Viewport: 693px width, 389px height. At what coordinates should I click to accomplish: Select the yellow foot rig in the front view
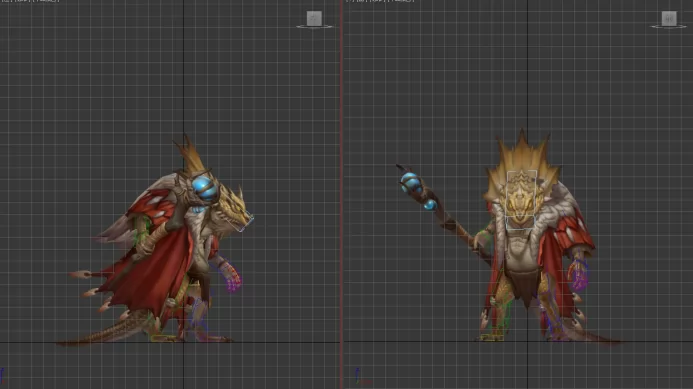(491, 338)
